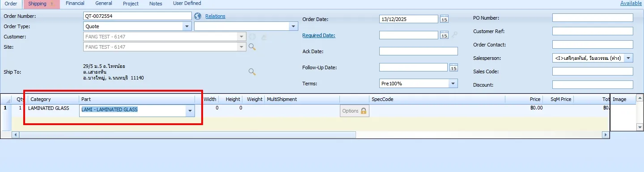Expand the Salesperson dropdown
This screenshot has width=644, height=172.
click(x=629, y=58)
